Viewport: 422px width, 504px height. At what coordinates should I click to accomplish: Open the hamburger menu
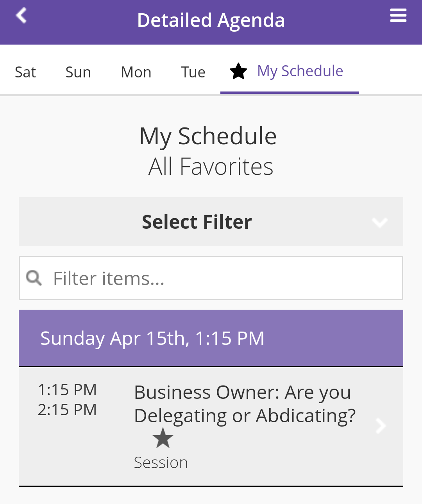coord(398,16)
